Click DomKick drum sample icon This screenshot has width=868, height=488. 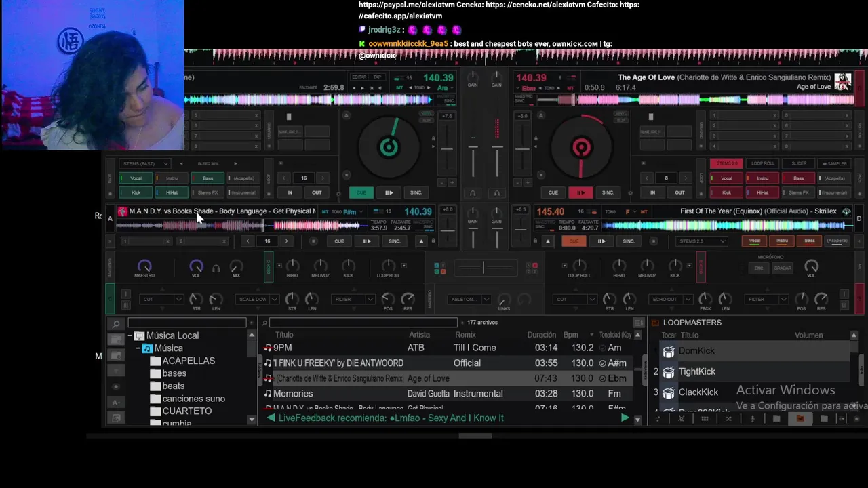[669, 351]
